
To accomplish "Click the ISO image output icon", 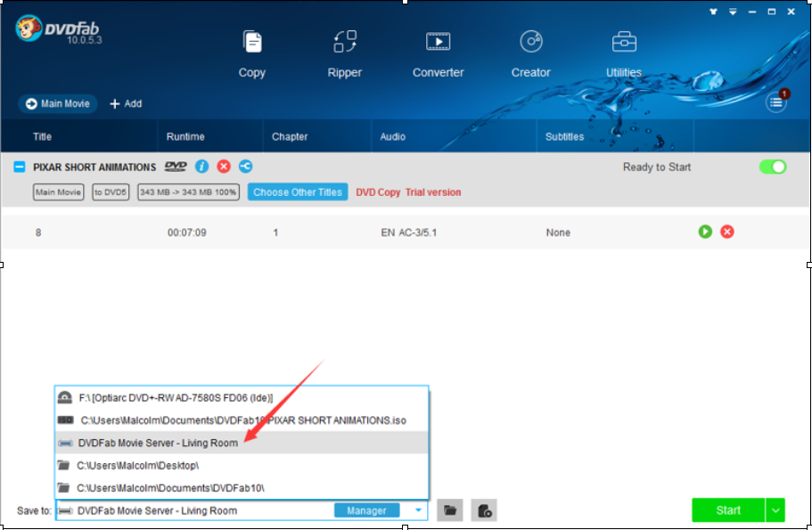I will 484,510.
